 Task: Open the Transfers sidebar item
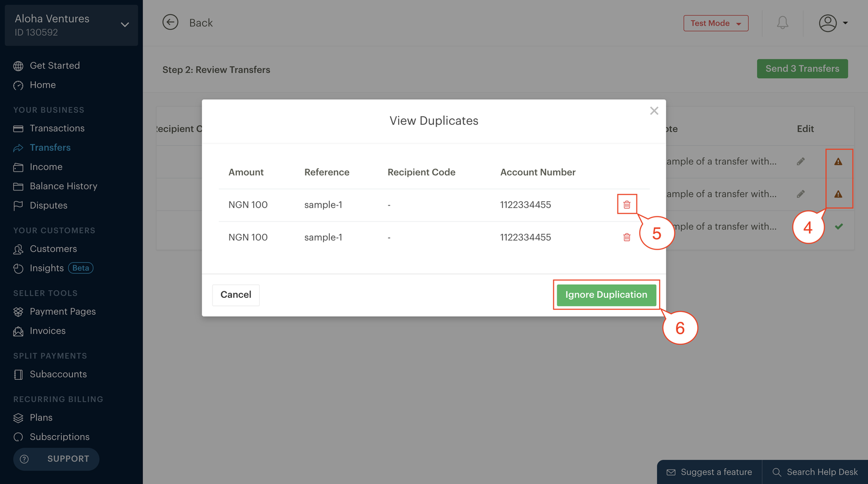pos(42,148)
